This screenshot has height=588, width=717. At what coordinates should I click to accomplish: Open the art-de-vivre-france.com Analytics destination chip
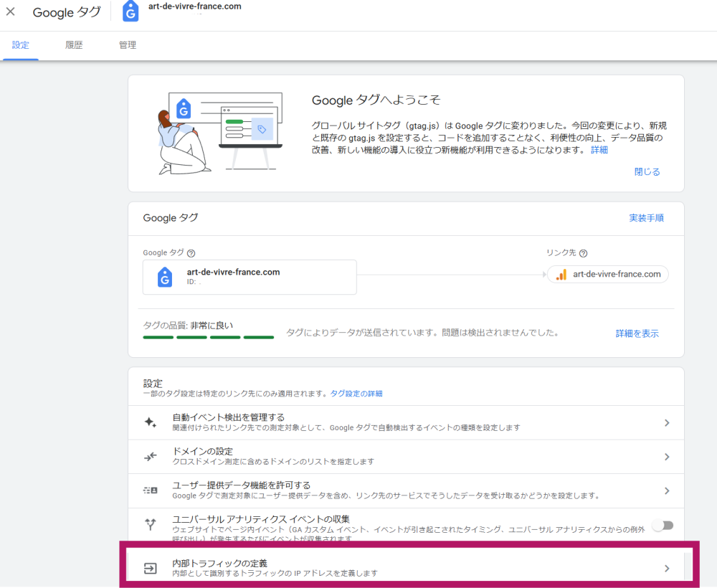point(608,275)
